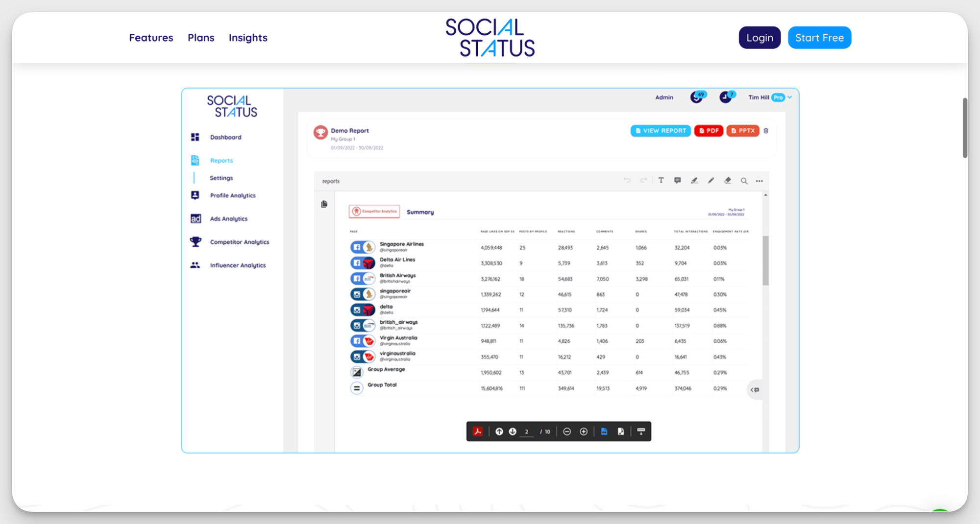The height and width of the screenshot is (524, 980).
Task: Click the Demo Report trophy icon
Action: point(320,132)
